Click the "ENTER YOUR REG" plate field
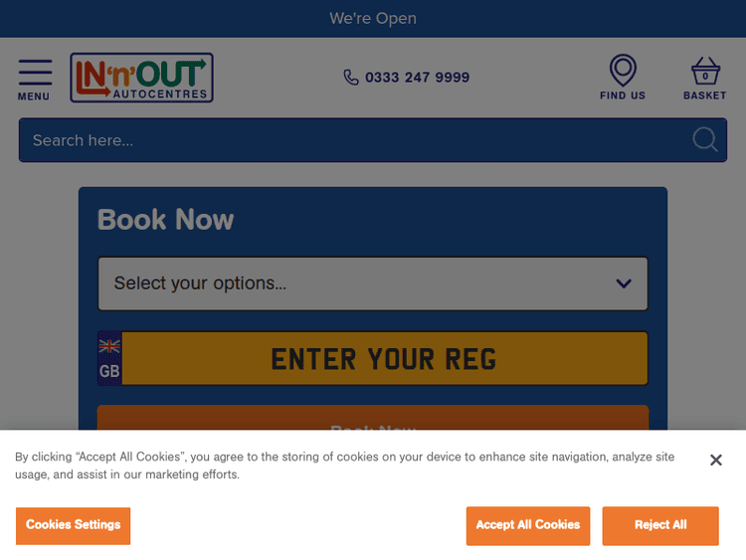 (x=384, y=358)
